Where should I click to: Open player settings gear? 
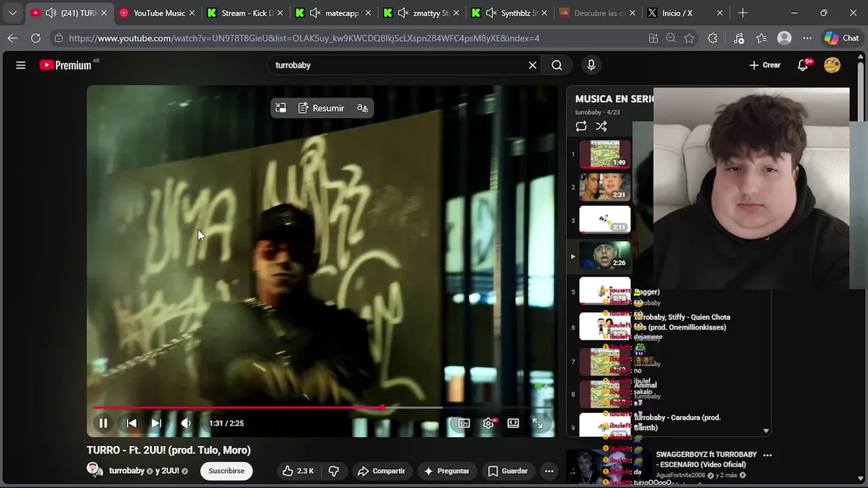[x=488, y=423]
